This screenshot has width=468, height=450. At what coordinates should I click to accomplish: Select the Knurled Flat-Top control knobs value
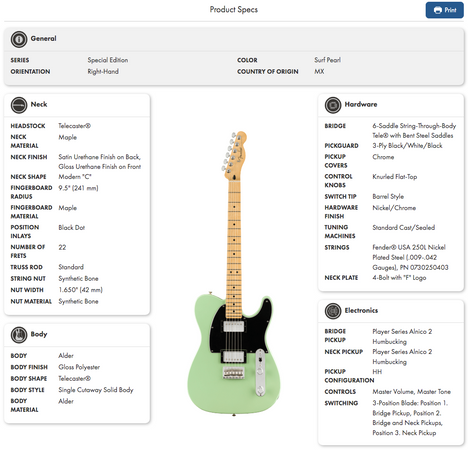(395, 177)
